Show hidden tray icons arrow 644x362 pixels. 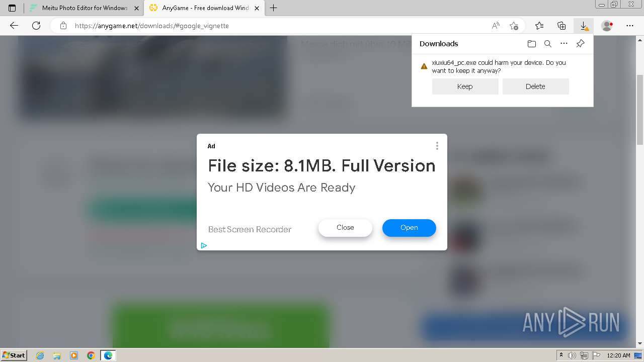tap(561, 355)
